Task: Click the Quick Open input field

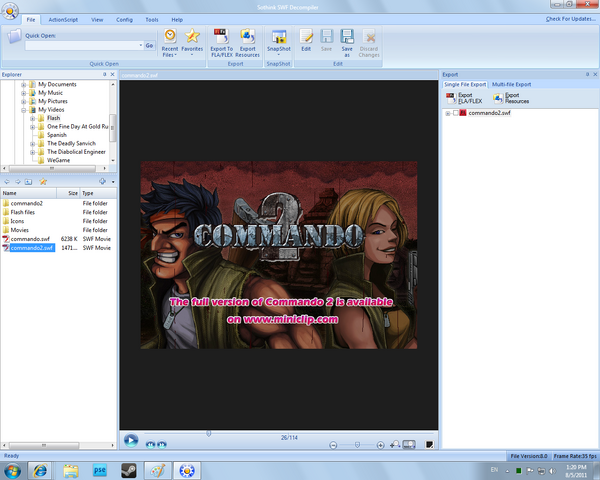Action: tap(81, 46)
